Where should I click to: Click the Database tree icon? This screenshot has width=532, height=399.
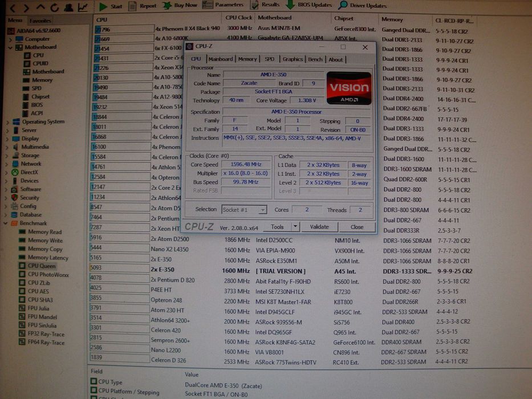pos(14,214)
